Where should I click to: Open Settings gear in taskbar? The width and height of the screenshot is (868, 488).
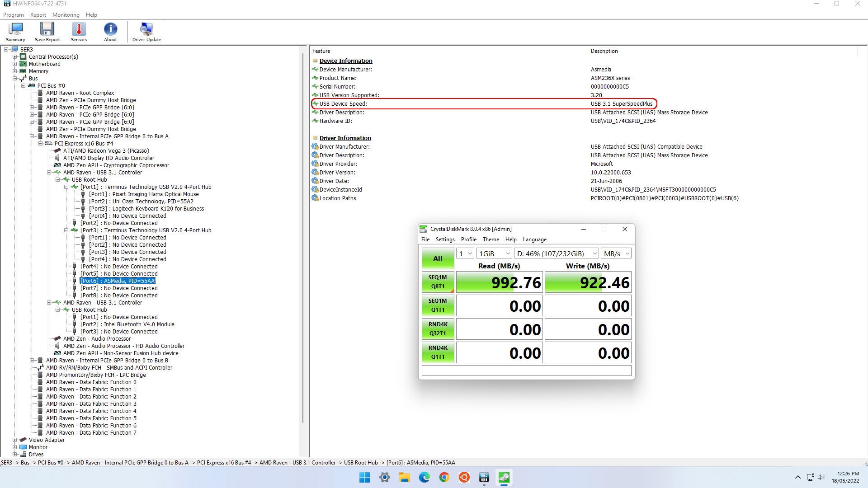point(385,477)
